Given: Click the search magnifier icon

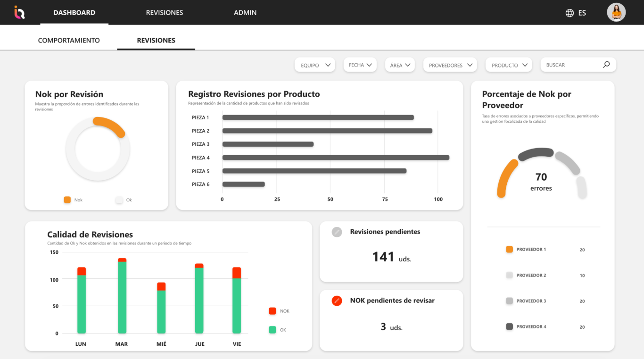Looking at the screenshot, I should click(606, 65).
